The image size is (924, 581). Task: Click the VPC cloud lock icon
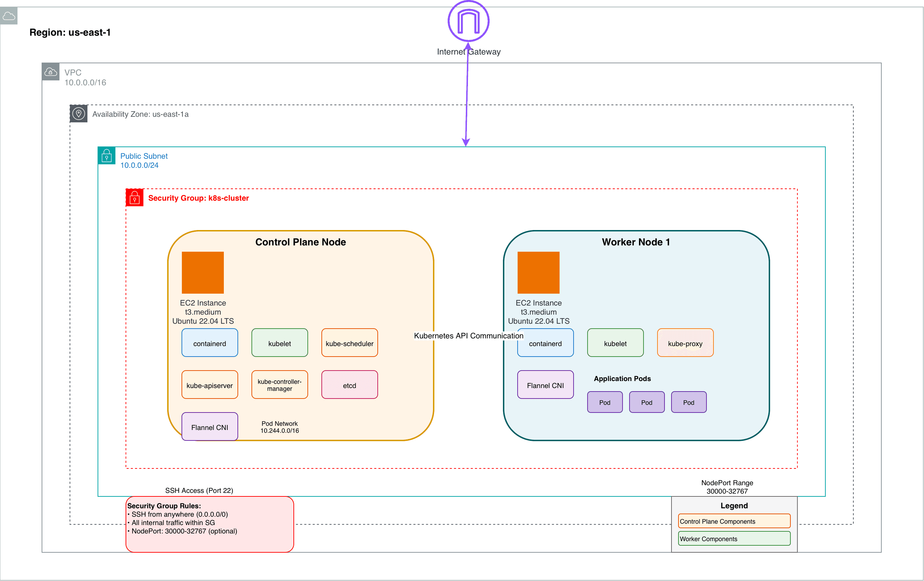51,72
